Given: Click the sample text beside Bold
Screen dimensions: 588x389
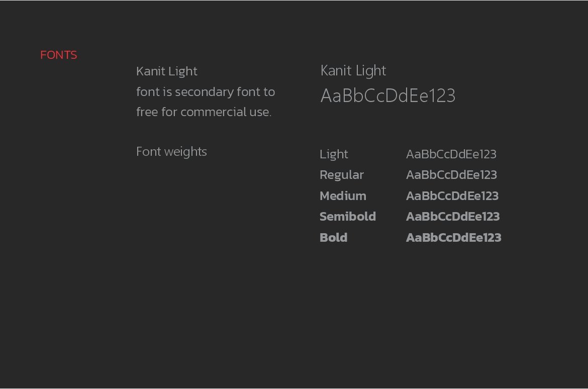Looking at the screenshot, I should 454,238.
